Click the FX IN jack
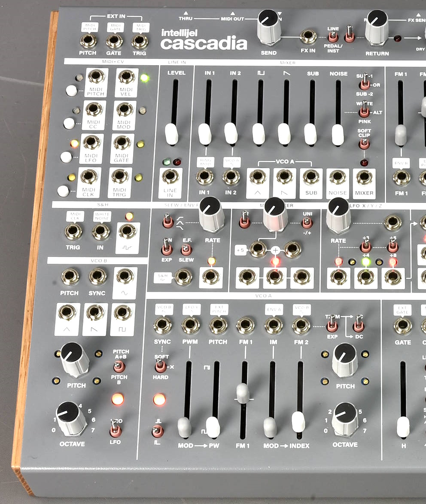The height and width of the screenshot is (504, 426). point(308,36)
